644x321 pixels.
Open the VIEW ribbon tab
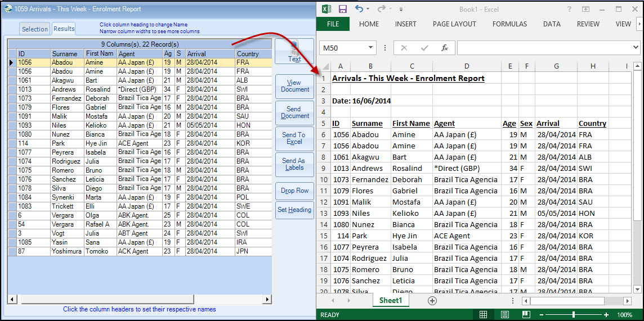coord(623,24)
